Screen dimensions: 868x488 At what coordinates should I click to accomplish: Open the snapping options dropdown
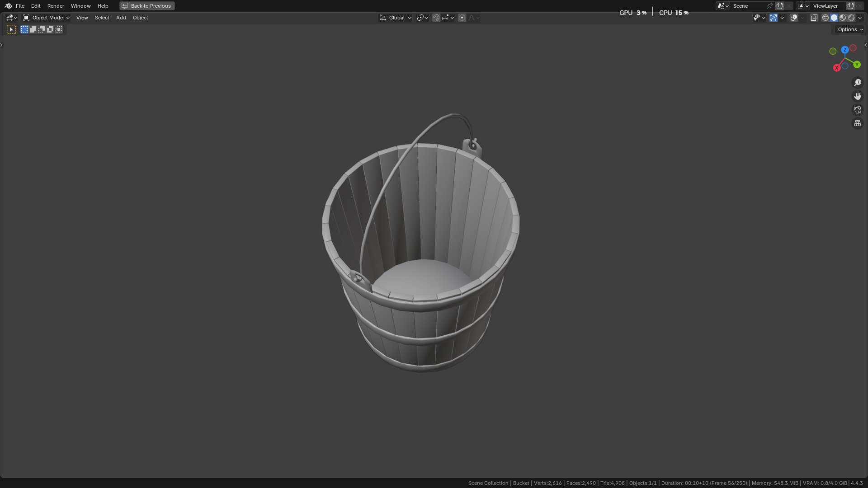(x=448, y=18)
